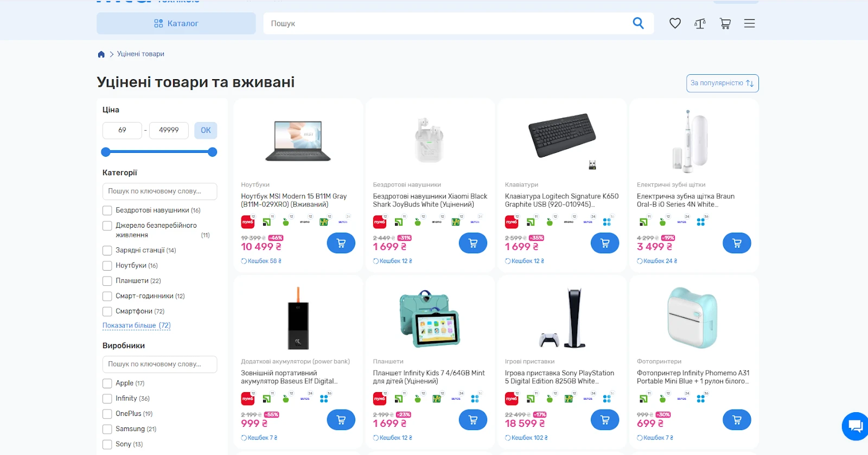
Task: Add Infinity Phomemo A31 photo printer to cart
Action: 737,420
